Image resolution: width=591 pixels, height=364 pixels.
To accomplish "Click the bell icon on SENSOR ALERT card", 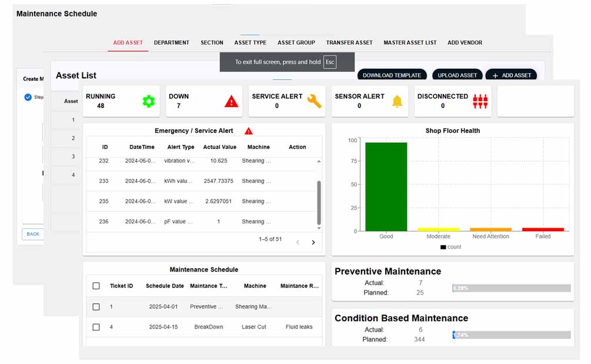I will tap(398, 101).
